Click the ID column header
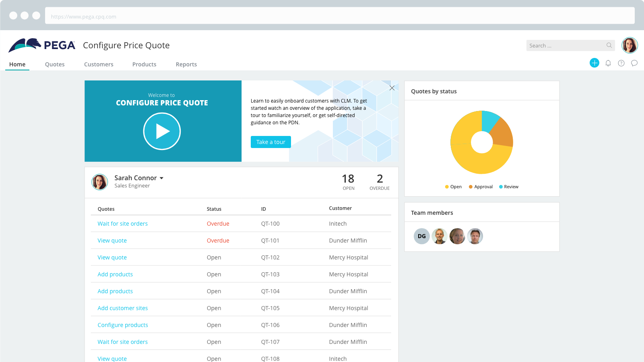Screen dimensions: 644x362 point(264,209)
